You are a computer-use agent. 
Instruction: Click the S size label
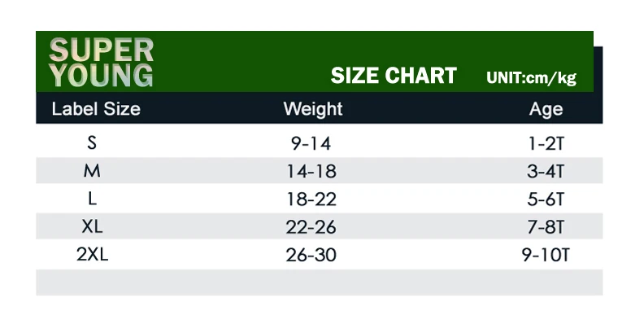click(92, 142)
